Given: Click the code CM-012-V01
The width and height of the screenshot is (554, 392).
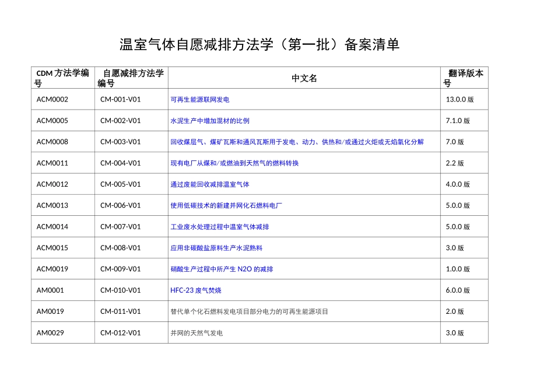Looking at the screenshot, I should click(x=121, y=332).
